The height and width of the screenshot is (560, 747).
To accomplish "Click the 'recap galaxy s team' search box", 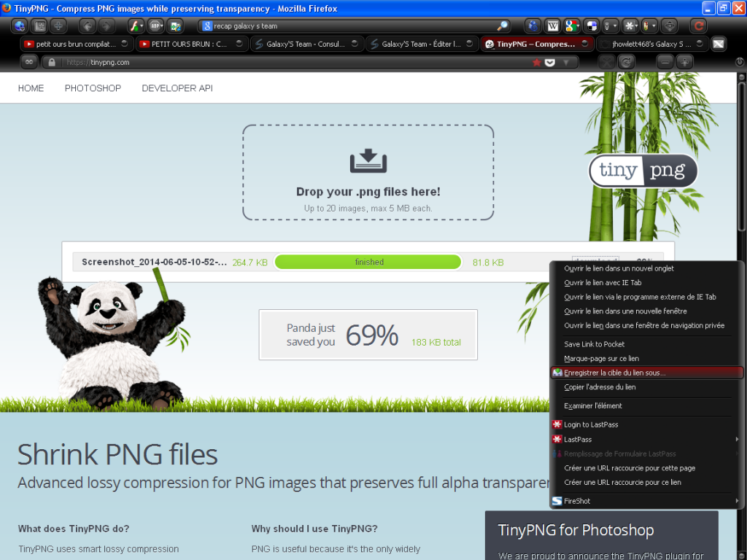I will point(355,26).
